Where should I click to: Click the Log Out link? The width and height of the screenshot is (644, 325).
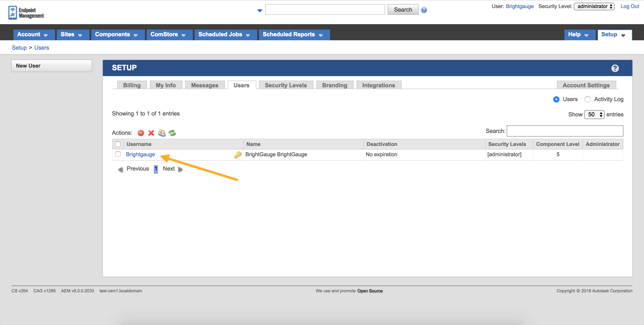630,6
